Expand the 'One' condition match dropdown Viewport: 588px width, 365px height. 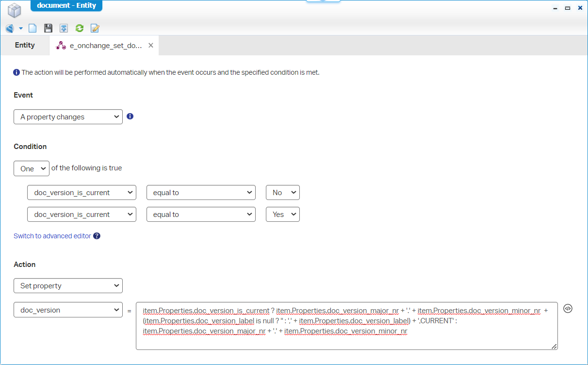point(32,168)
